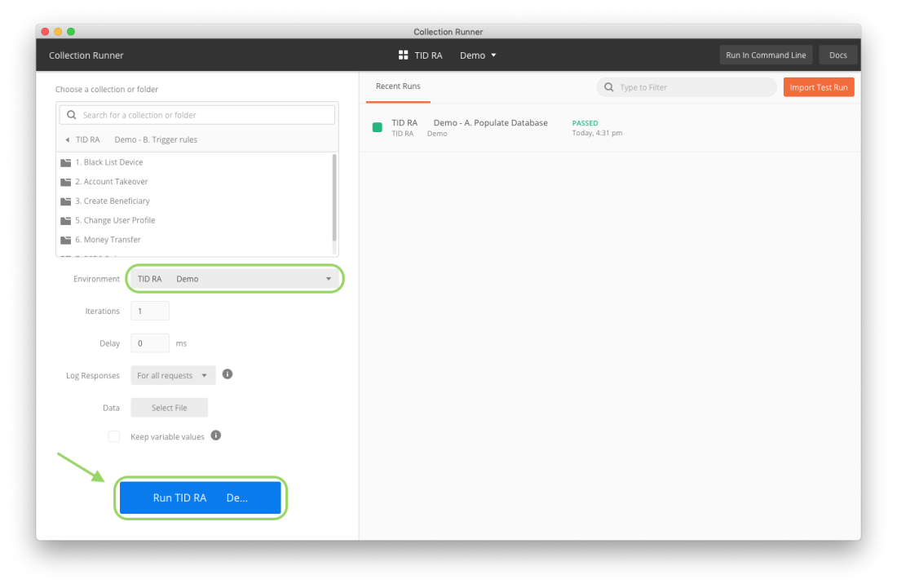Click folder icon of Create Beneficiary

pos(66,201)
